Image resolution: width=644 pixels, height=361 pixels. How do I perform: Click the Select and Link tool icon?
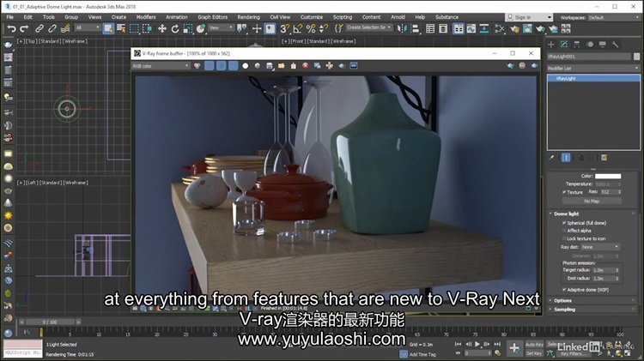(x=39, y=28)
